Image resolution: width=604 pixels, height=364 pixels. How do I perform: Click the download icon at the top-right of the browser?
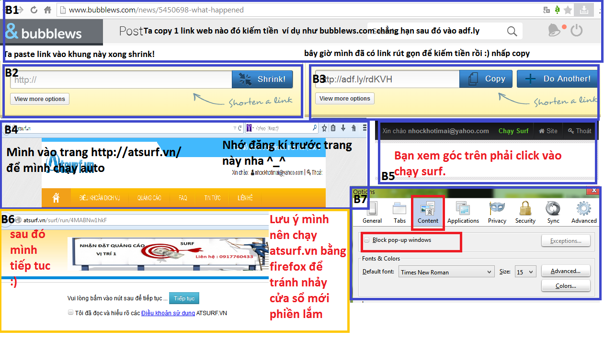(584, 10)
